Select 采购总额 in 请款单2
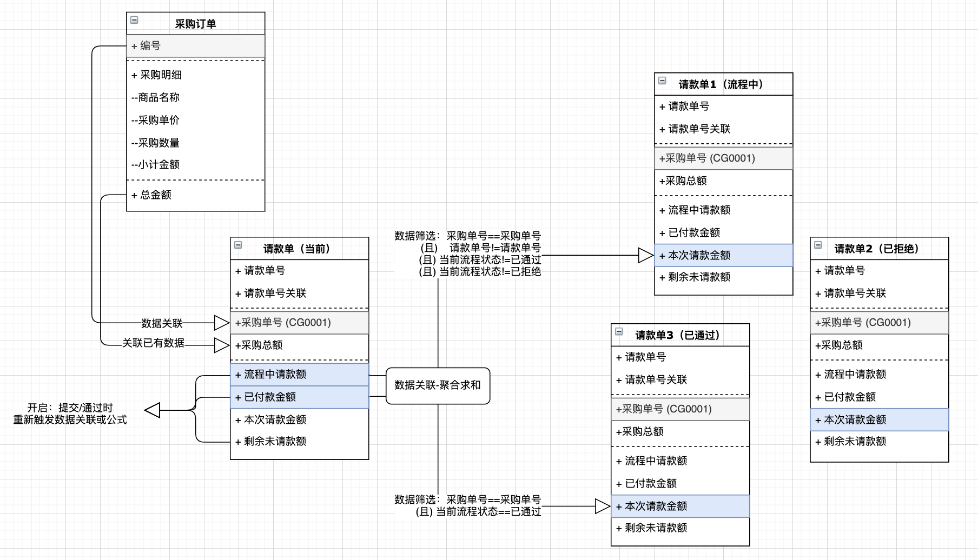 (x=880, y=345)
